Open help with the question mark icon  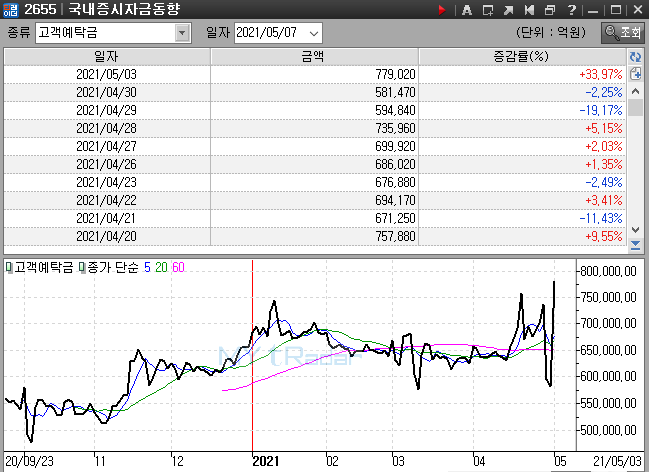tap(571, 10)
